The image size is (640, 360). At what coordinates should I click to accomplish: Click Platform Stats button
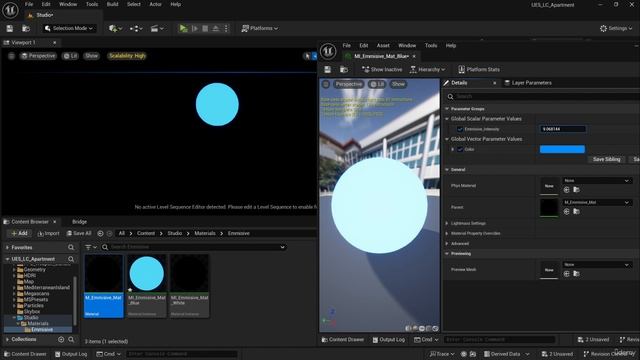click(x=479, y=69)
